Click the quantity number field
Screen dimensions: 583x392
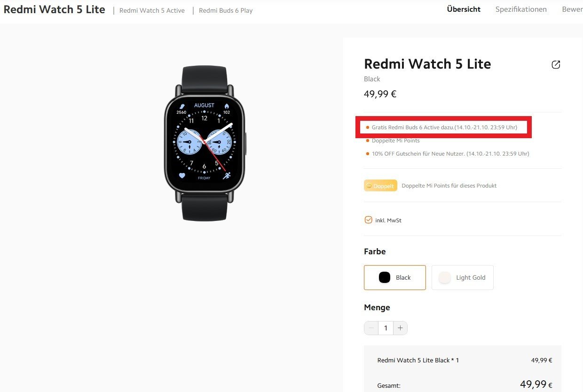[x=386, y=328]
